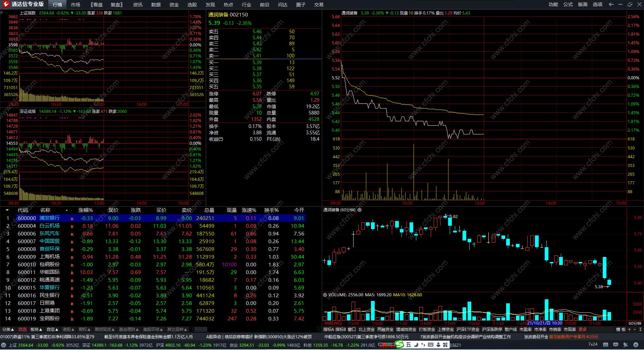Click the plus button beside 模板
The width and height of the screenshot is (644, 350).
[x=629, y=330]
